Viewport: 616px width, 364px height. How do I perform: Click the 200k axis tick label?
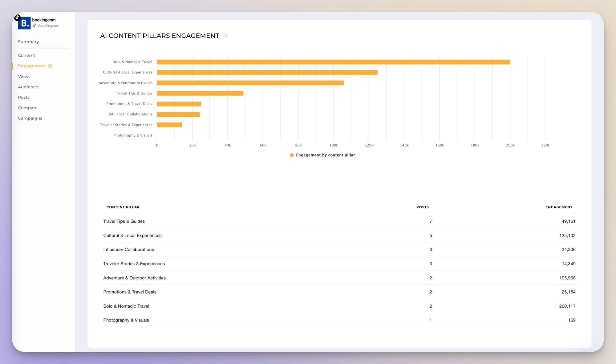510,145
